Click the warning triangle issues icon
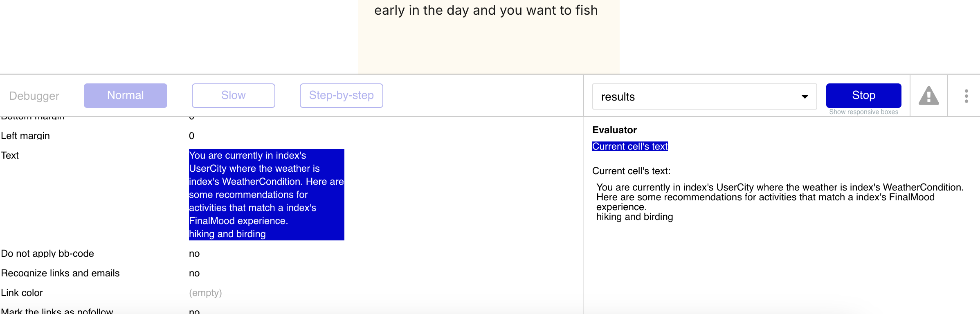 coord(928,96)
